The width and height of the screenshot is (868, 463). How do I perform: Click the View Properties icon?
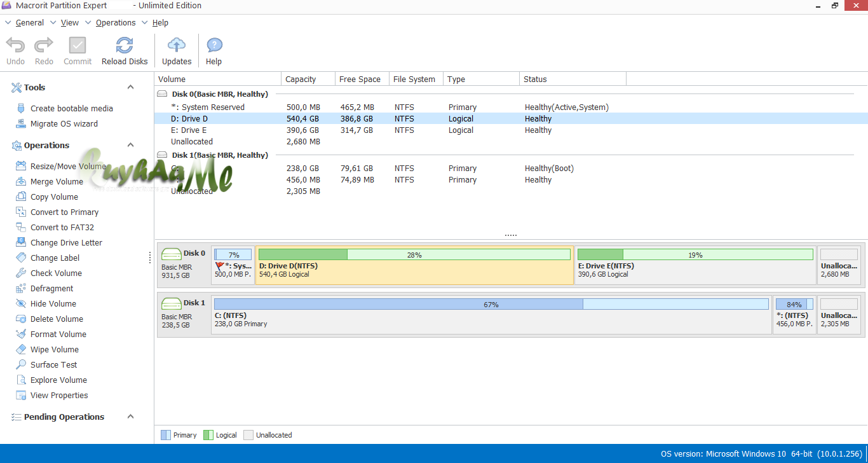20,395
